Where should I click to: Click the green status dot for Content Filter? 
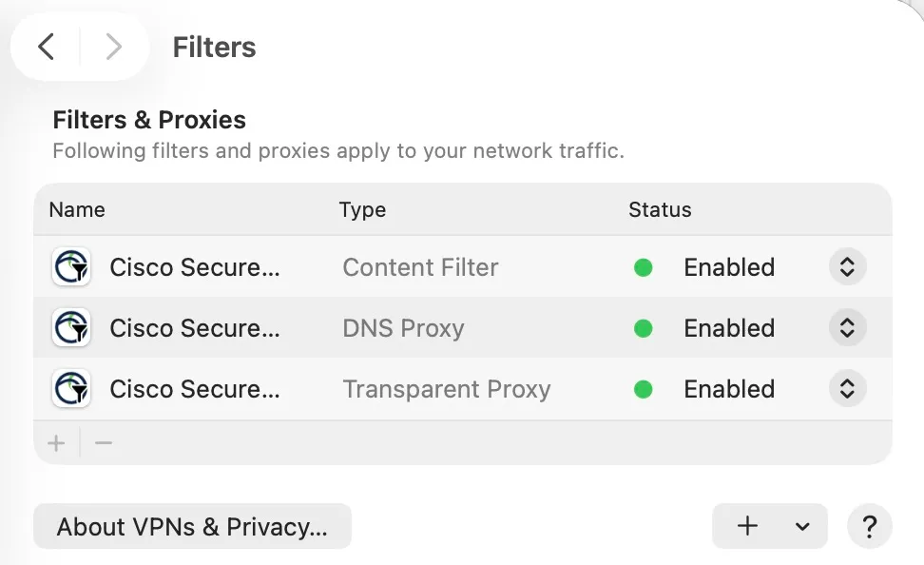pos(644,267)
